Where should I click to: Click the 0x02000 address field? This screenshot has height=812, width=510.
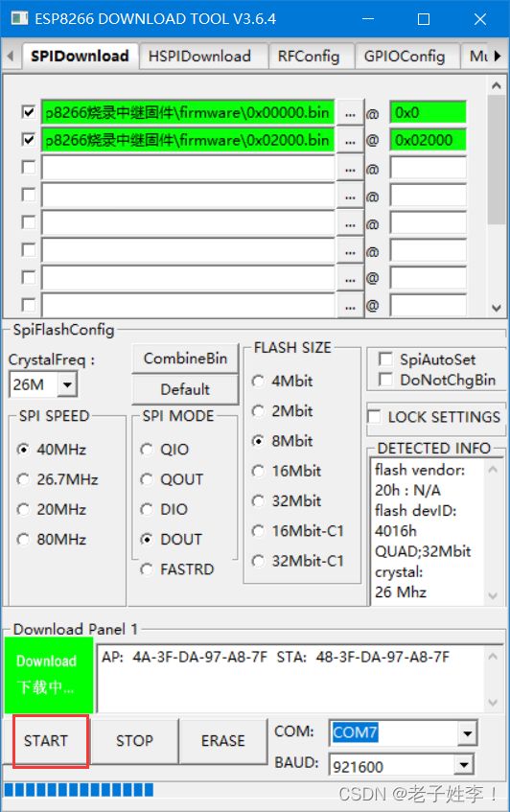(x=428, y=140)
